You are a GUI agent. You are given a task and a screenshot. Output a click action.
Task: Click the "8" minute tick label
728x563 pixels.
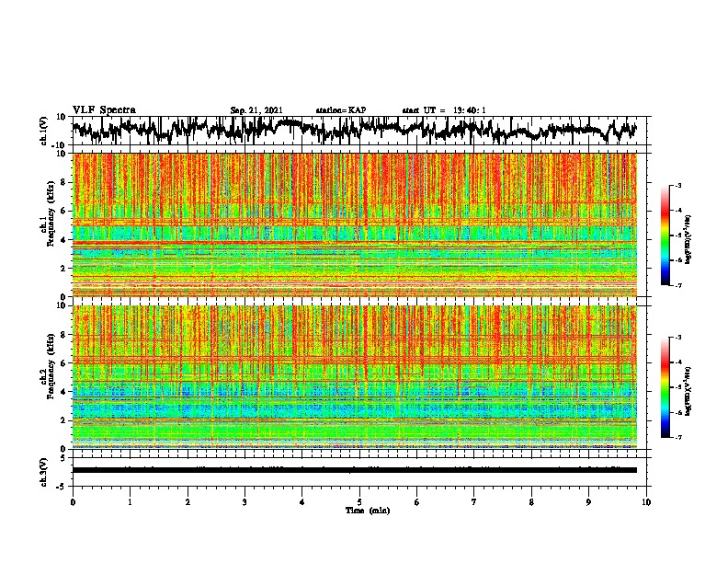coord(531,502)
